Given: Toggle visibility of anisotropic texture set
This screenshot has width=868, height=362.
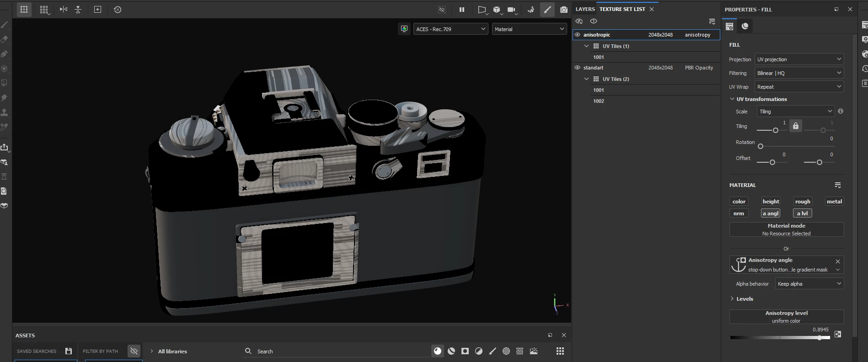Looking at the screenshot, I should (x=578, y=35).
